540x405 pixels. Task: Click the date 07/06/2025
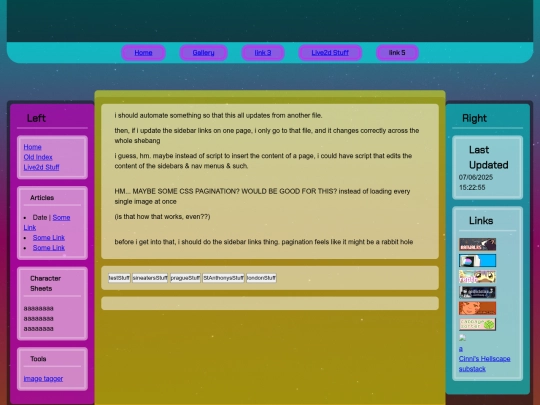click(476, 177)
